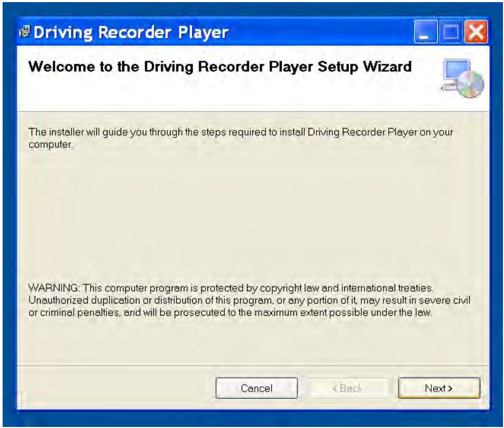
Task: Close the setup wizard window
Action: tap(476, 32)
